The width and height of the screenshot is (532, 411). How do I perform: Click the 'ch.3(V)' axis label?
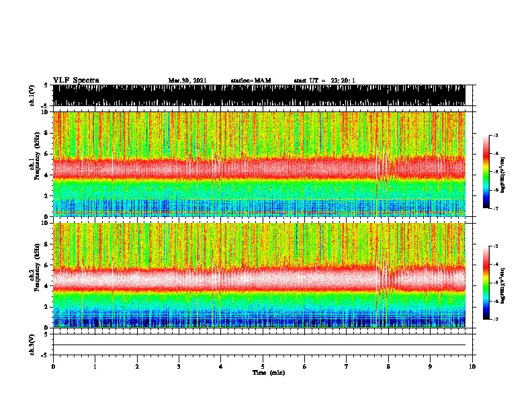[32, 345]
